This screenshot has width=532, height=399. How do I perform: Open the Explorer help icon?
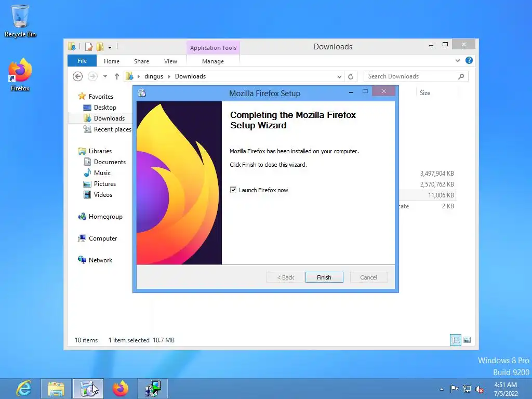469,60
